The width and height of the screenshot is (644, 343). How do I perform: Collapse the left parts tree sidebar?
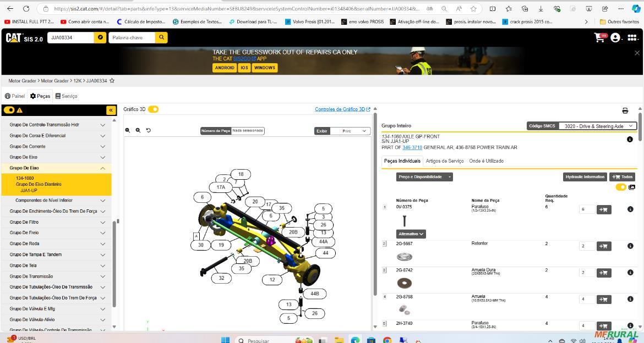tap(111, 110)
